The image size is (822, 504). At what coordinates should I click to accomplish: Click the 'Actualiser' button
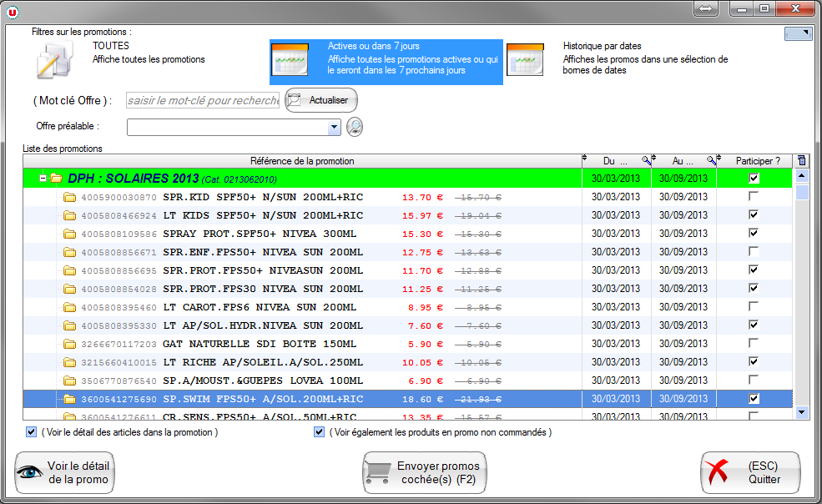coord(321,100)
